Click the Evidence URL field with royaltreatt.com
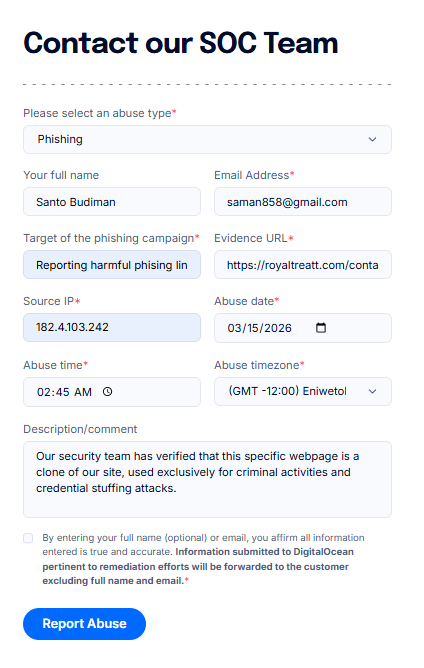Image resolution: width=424 pixels, height=668 pixels. (303, 265)
